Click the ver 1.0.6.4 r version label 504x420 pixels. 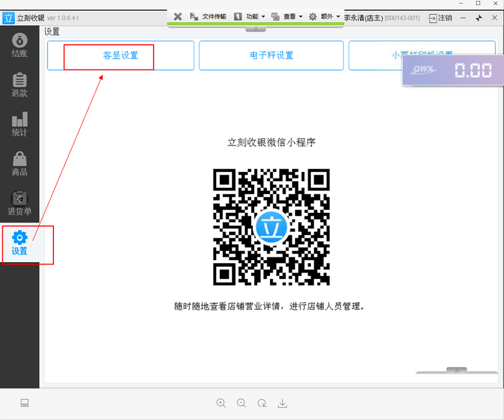click(x=63, y=18)
